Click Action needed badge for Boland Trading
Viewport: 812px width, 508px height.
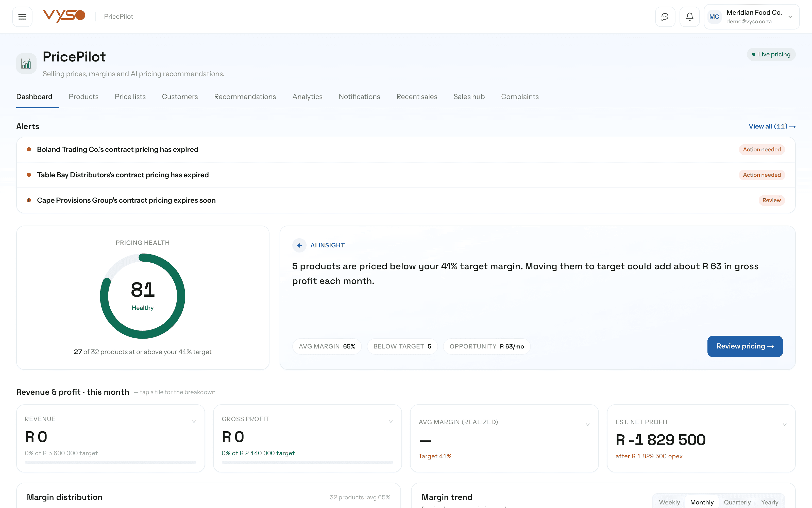[762, 150]
